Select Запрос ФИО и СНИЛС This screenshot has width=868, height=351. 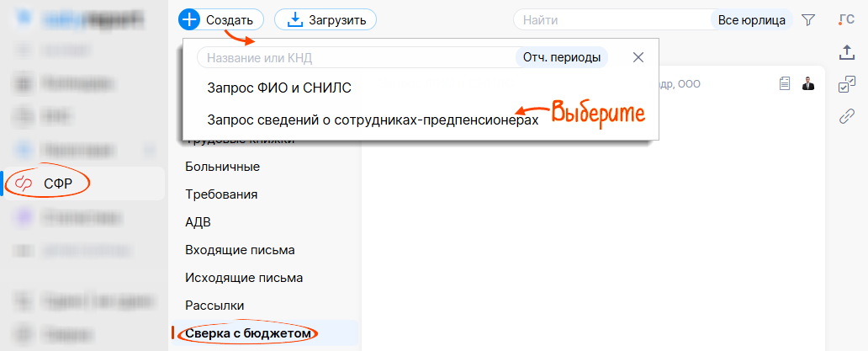pos(278,88)
